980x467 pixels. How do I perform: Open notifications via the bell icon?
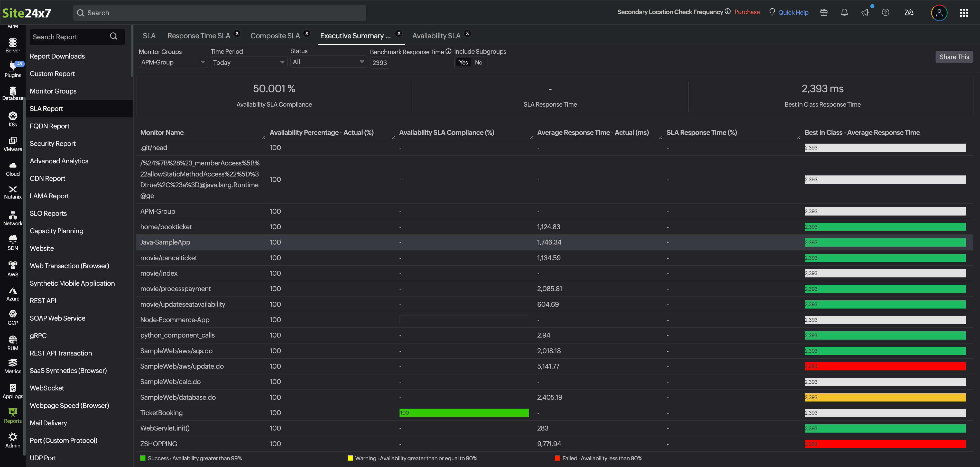(844, 13)
